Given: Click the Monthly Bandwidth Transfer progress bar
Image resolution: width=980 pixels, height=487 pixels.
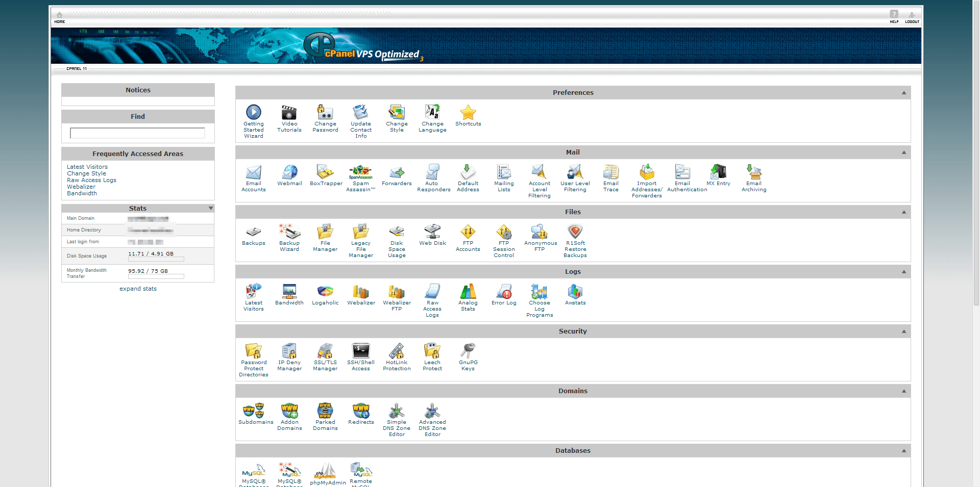Looking at the screenshot, I should [x=156, y=276].
